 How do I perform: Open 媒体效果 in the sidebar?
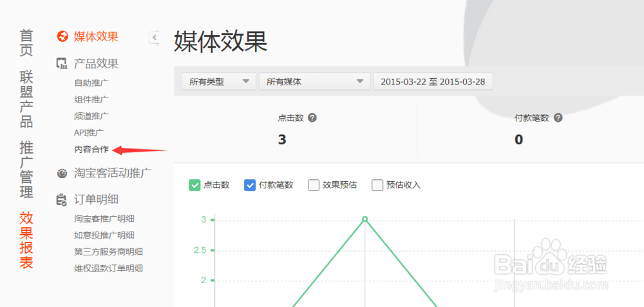click(96, 37)
